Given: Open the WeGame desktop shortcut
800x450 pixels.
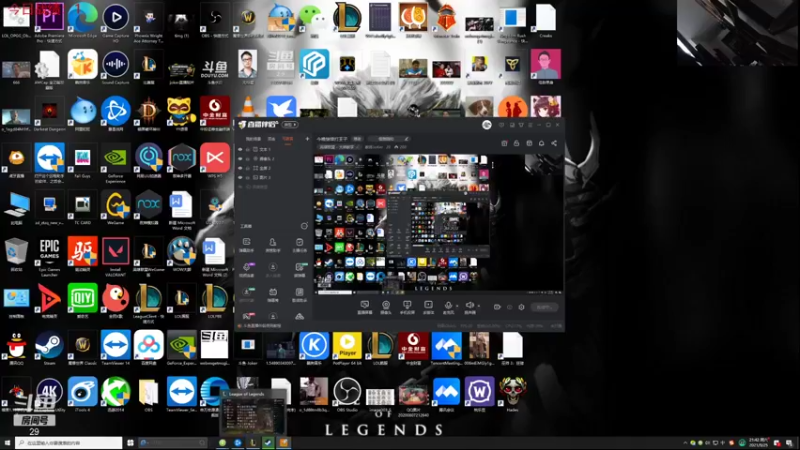Looking at the screenshot, I should point(116,205).
